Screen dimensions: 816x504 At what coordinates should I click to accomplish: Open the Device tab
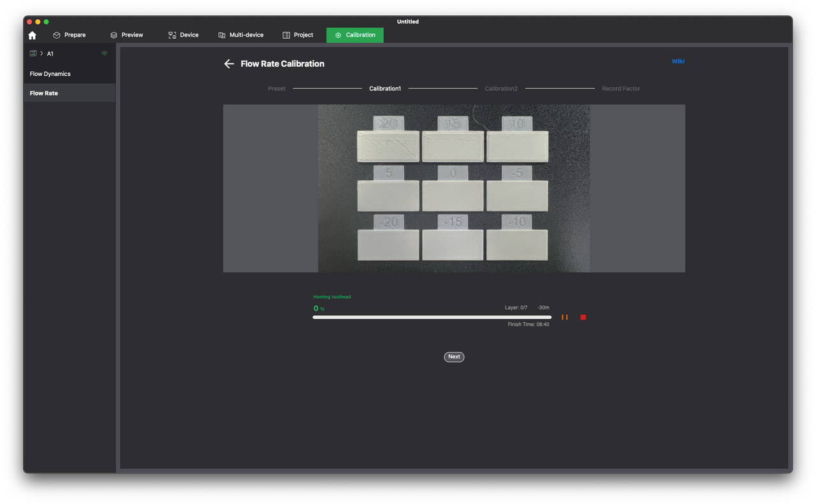coord(183,35)
